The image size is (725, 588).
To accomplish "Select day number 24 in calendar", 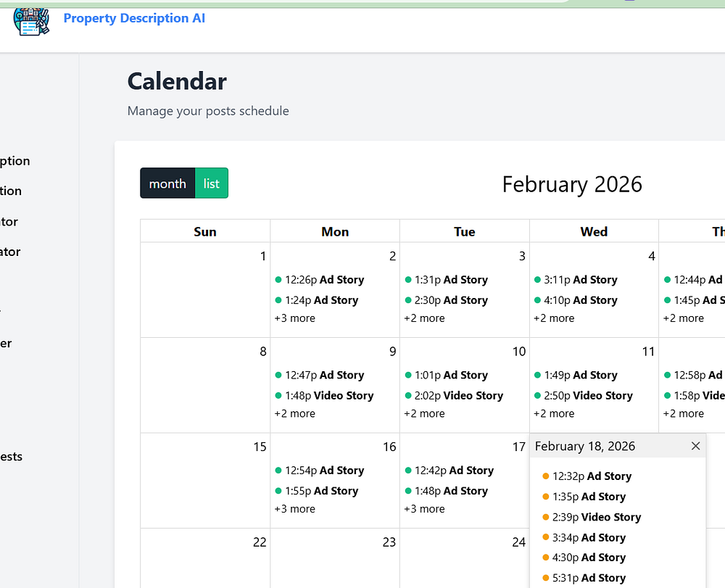I will (x=519, y=542).
